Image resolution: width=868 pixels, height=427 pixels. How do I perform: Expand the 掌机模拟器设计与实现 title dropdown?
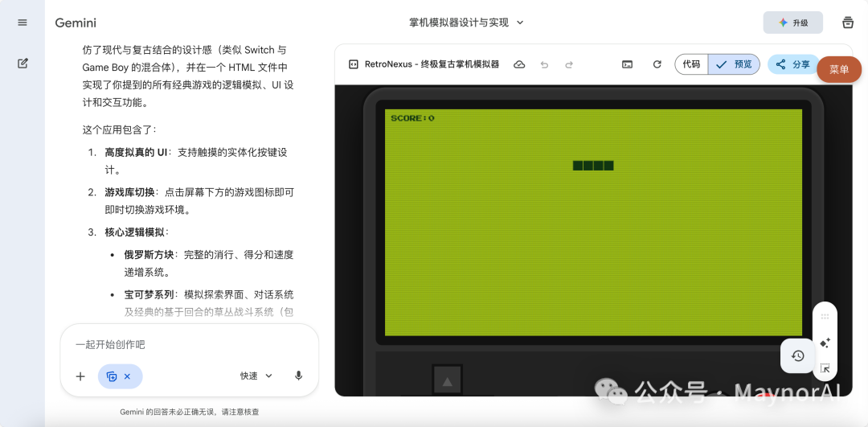pyautogui.click(x=466, y=23)
